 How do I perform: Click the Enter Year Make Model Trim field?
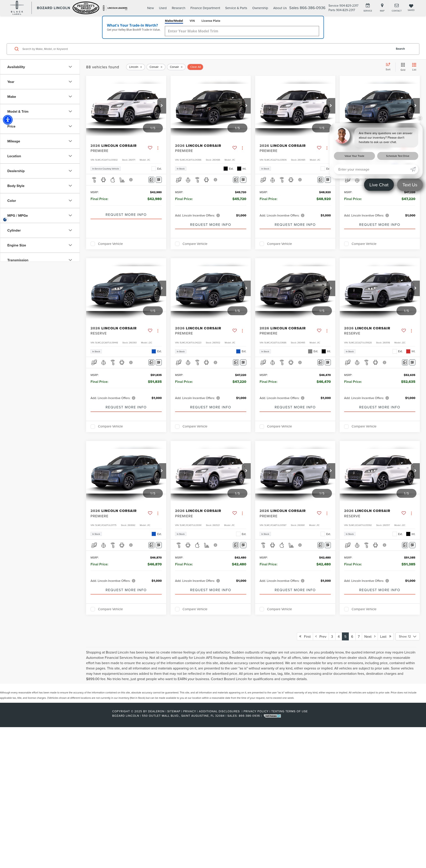click(x=242, y=31)
